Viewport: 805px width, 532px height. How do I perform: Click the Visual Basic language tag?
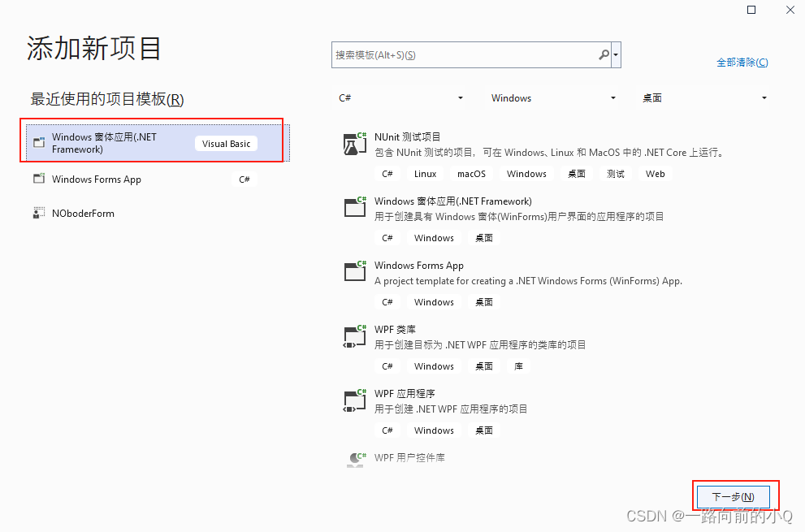[x=226, y=144]
